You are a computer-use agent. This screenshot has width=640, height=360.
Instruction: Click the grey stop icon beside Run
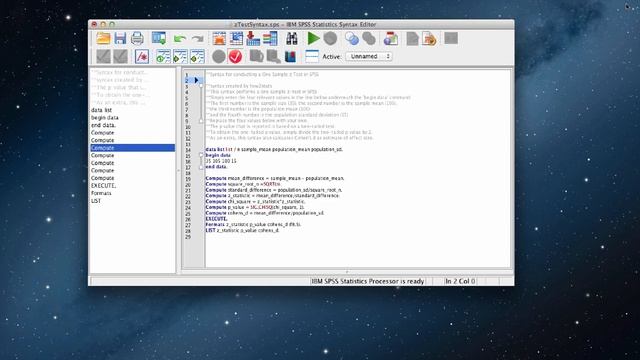(x=330, y=38)
